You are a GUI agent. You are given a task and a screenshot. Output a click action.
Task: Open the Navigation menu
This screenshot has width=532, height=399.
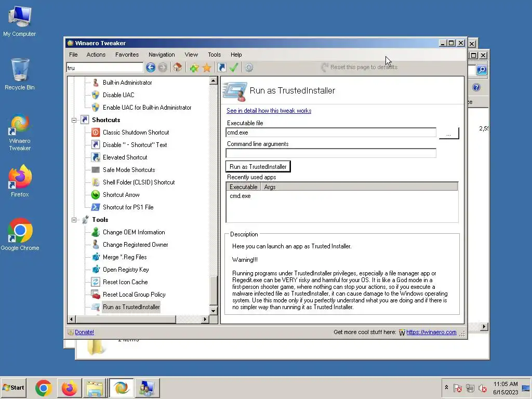click(x=162, y=55)
